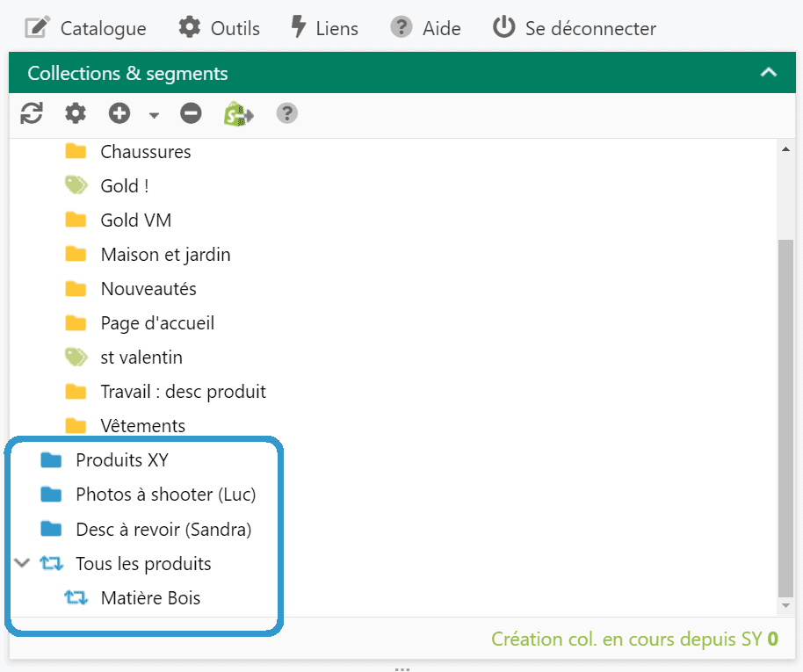Open dropdown arrow next to plus icon

coord(154,115)
